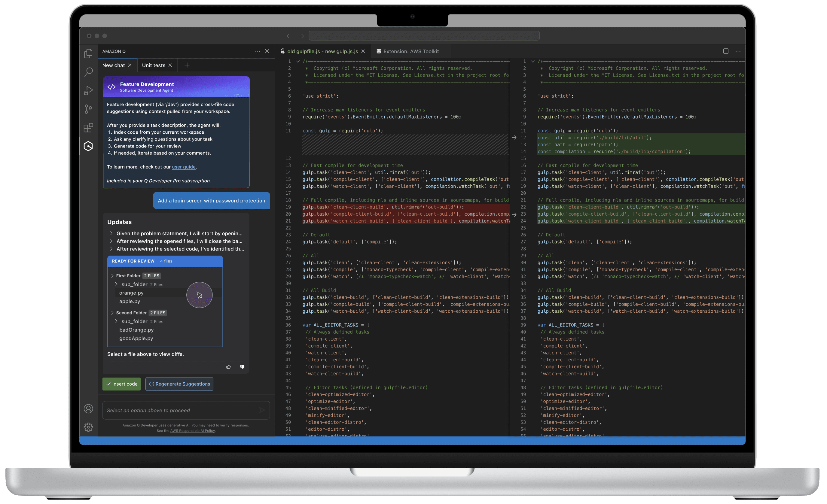Open Run and Debug icon in activity bar
Screen dimensions: 827x504
(x=88, y=91)
